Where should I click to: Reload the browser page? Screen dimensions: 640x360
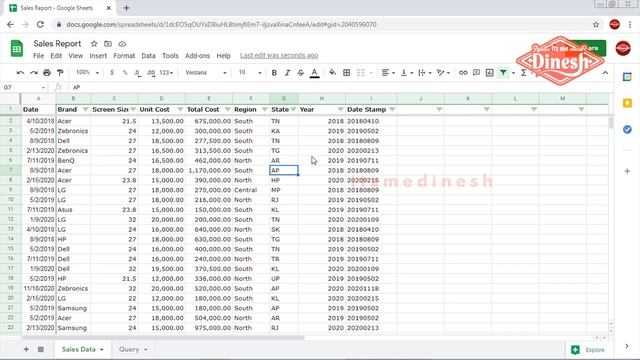click(x=40, y=24)
